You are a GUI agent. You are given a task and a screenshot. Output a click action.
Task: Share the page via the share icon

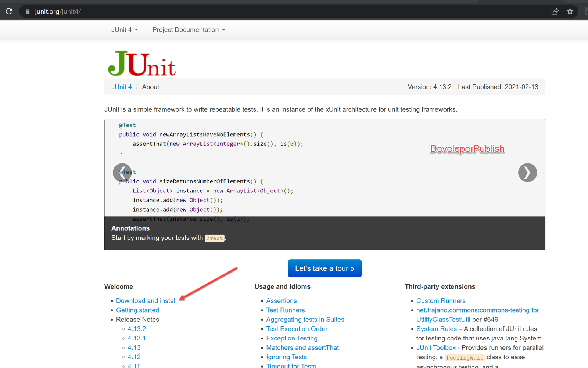point(555,11)
